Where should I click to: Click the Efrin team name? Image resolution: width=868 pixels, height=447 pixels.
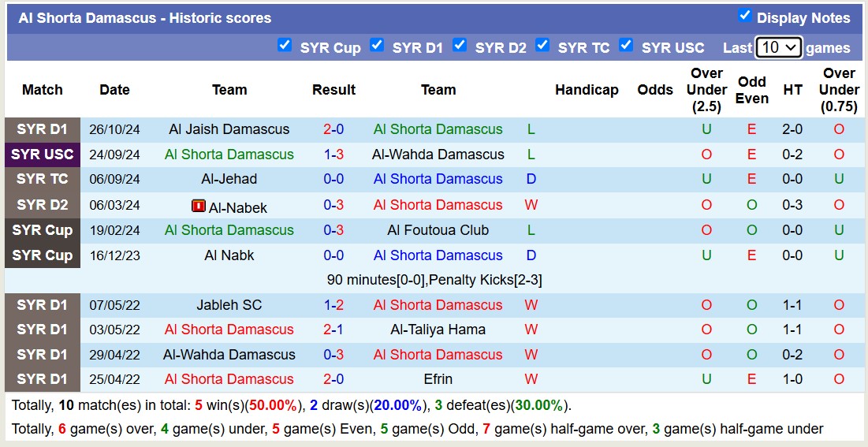point(438,379)
